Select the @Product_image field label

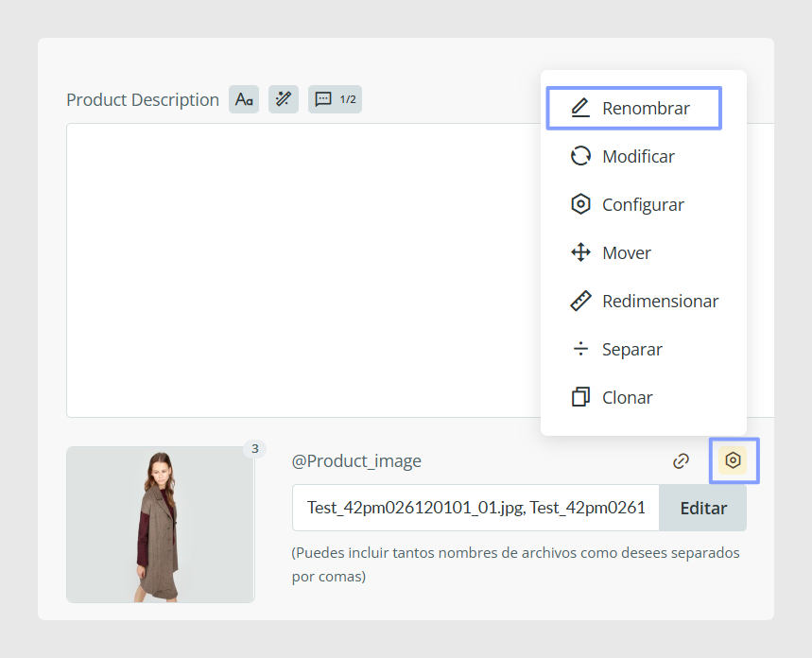point(356,460)
